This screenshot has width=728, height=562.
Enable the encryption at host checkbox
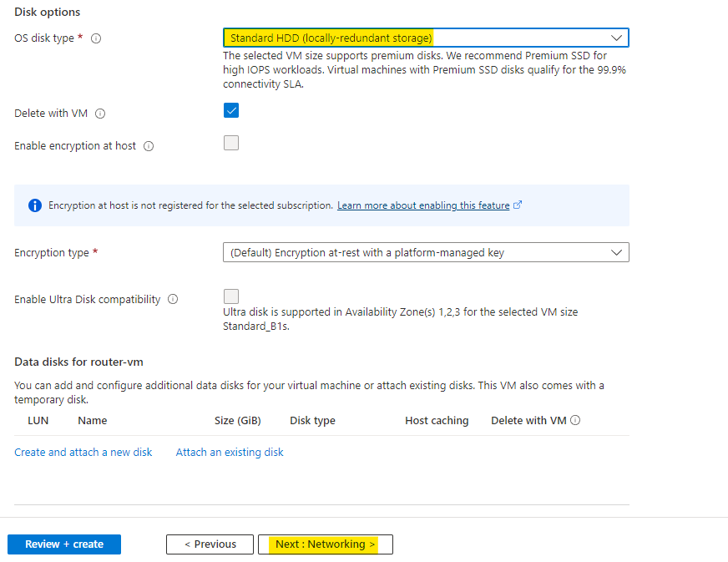click(x=231, y=143)
